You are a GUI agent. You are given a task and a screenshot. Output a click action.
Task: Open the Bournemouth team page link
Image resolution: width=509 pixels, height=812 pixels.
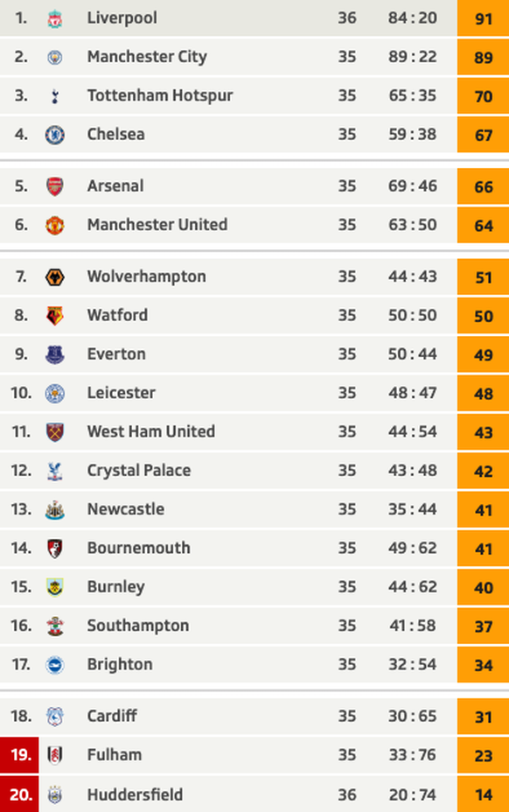[139, 548]
